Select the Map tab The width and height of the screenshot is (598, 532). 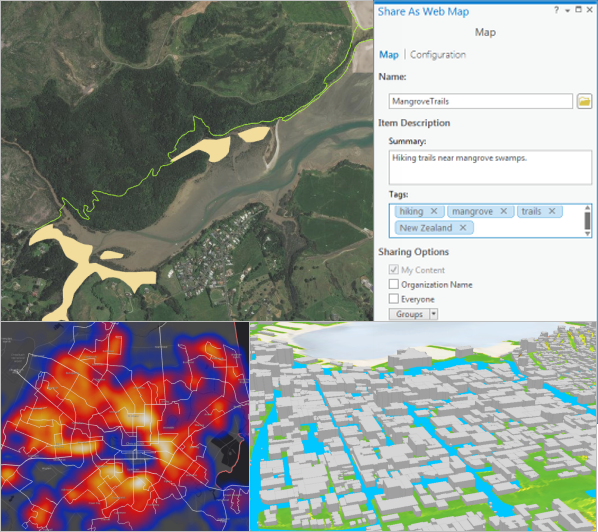pyautogui.click(x=389, y=55)
